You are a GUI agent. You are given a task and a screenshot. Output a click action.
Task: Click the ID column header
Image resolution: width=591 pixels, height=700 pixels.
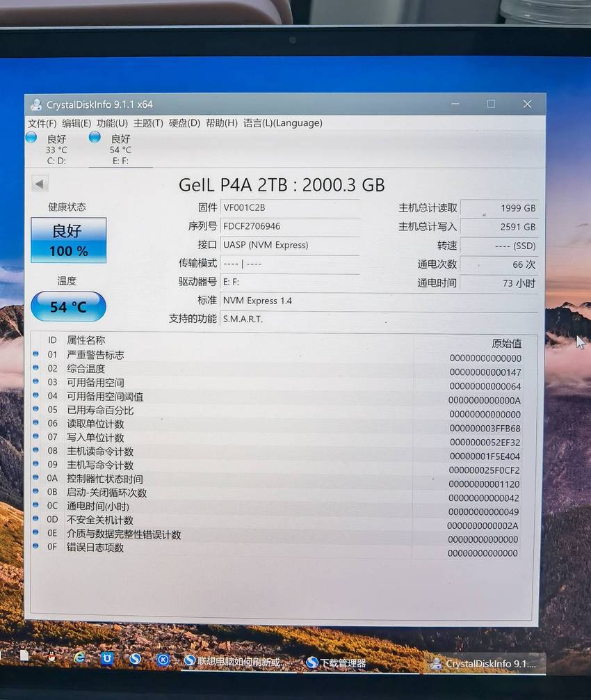(52, 340)
